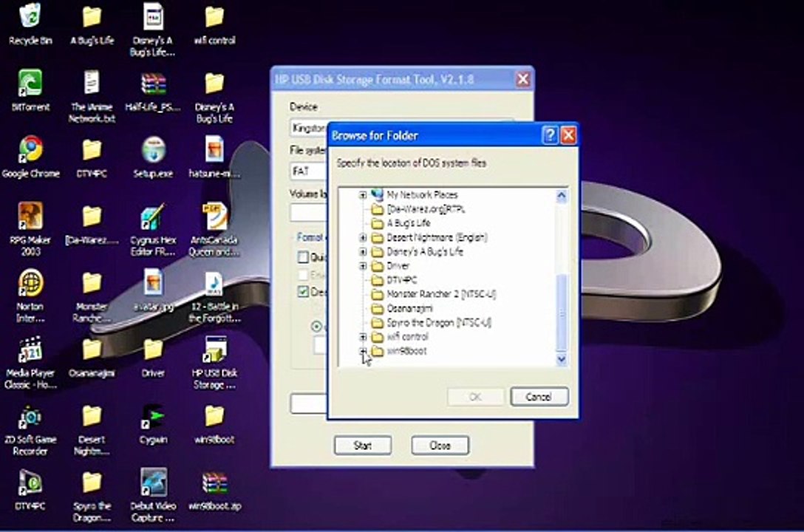Expand the Desert Nightmare (English) folder
Screen dimensions: 804x532
point(363,237)
